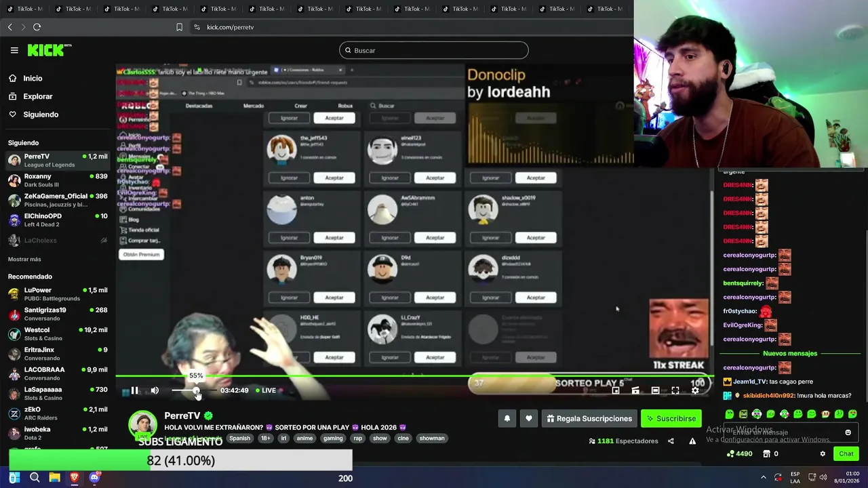The height and width of the screenshot is (488, 868).
Task: Open zEkO recommended channel
Action: point(57,413)
